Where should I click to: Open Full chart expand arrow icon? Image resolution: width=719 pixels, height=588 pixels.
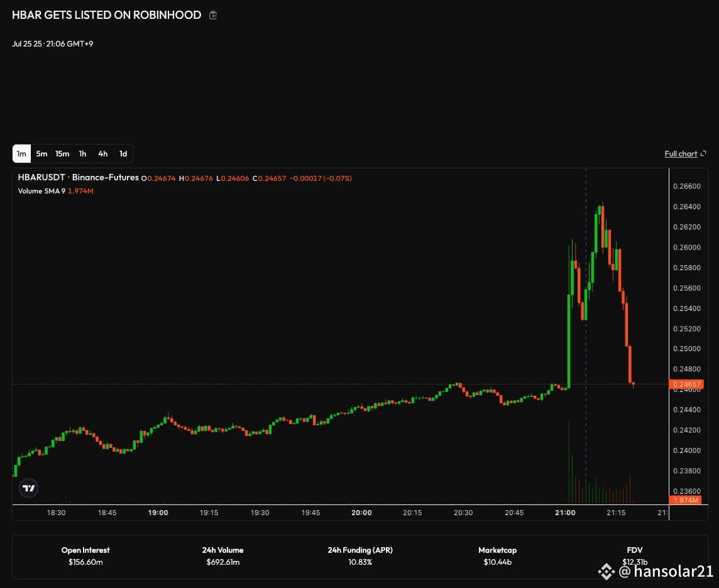click(x=703, y=153)
